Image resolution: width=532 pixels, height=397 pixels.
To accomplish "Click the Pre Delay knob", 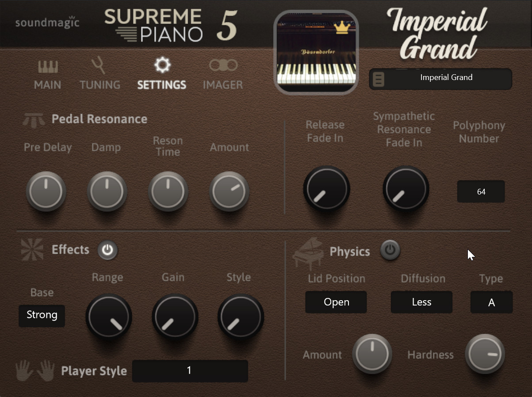I will click(x=46, y=191).
